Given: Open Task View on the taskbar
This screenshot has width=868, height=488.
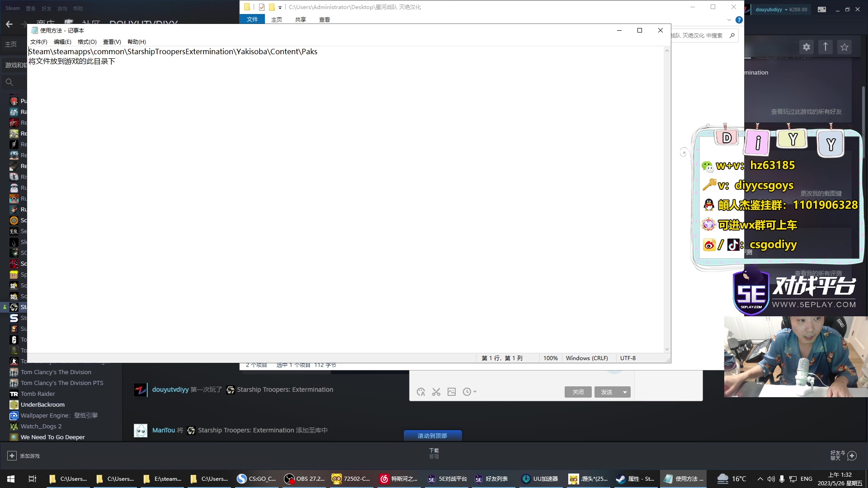Looking at the screenshot, I should [32, 479].
